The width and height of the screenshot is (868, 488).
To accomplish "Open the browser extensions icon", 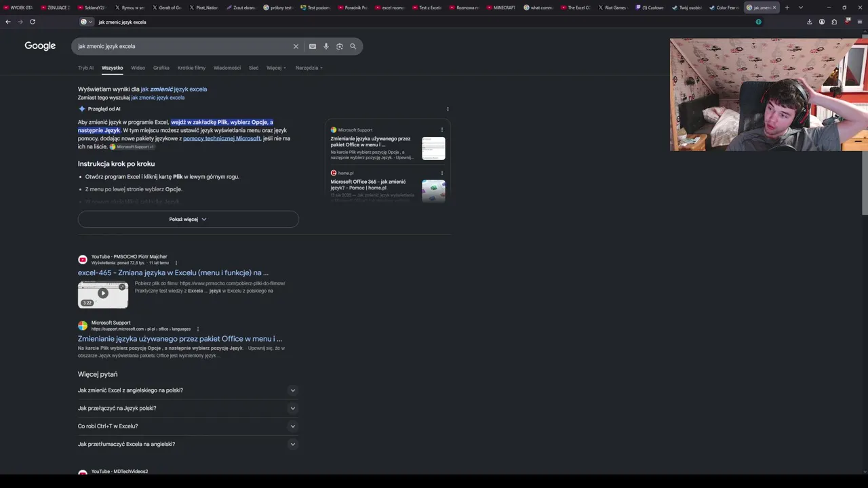I will [x=834, y=22].
